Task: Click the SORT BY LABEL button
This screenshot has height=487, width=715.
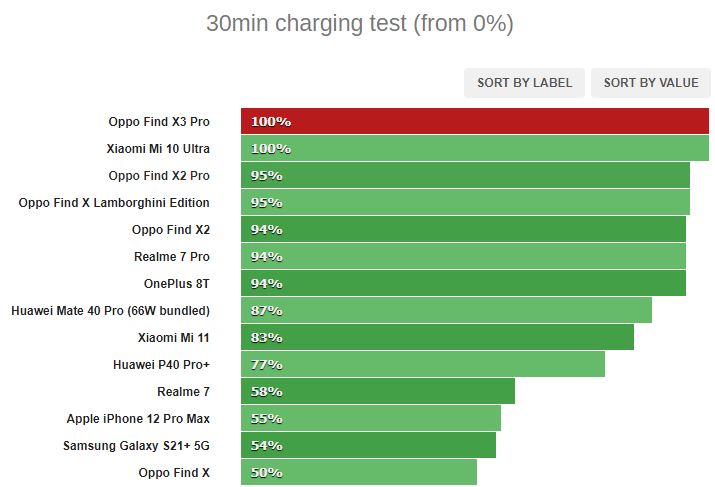Action: tap(524, 83)
